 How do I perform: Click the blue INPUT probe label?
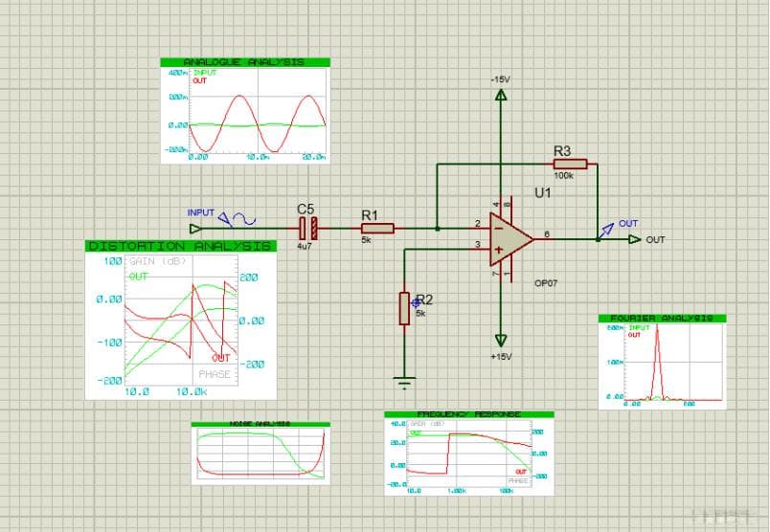tap(201, 212)
